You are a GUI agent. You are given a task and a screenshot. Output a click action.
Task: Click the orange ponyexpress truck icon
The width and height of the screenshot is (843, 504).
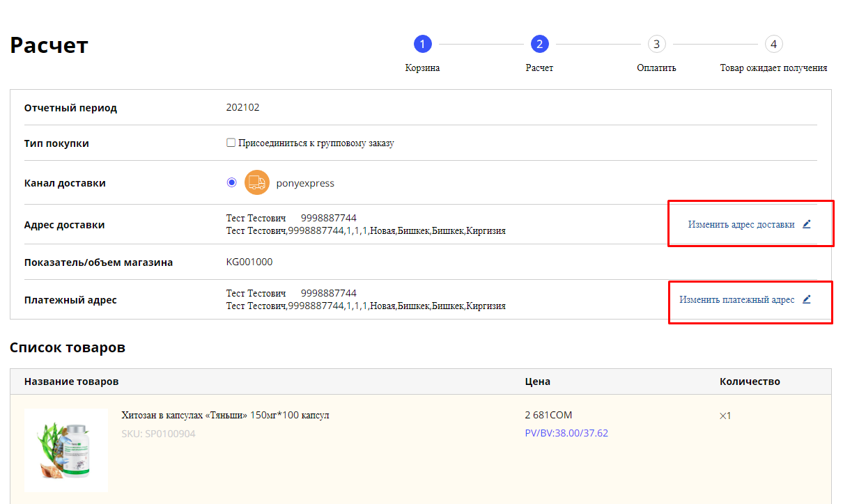256,183
